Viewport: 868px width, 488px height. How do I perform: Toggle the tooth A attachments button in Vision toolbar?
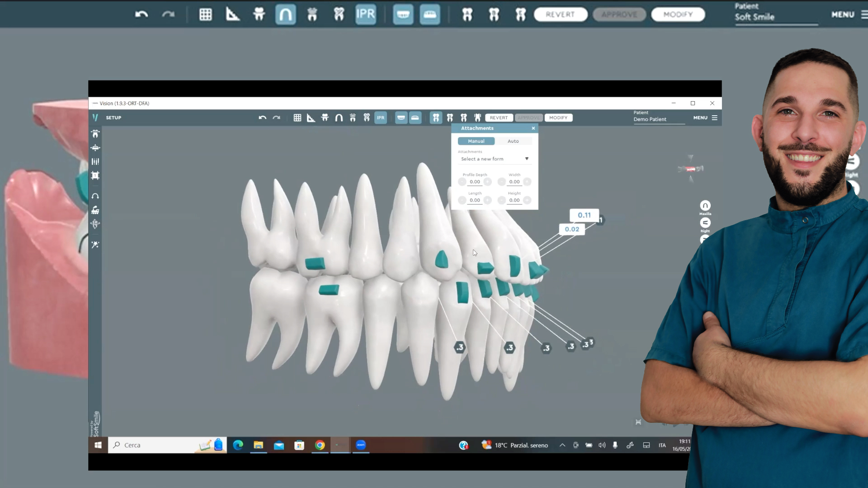point(436,117)
